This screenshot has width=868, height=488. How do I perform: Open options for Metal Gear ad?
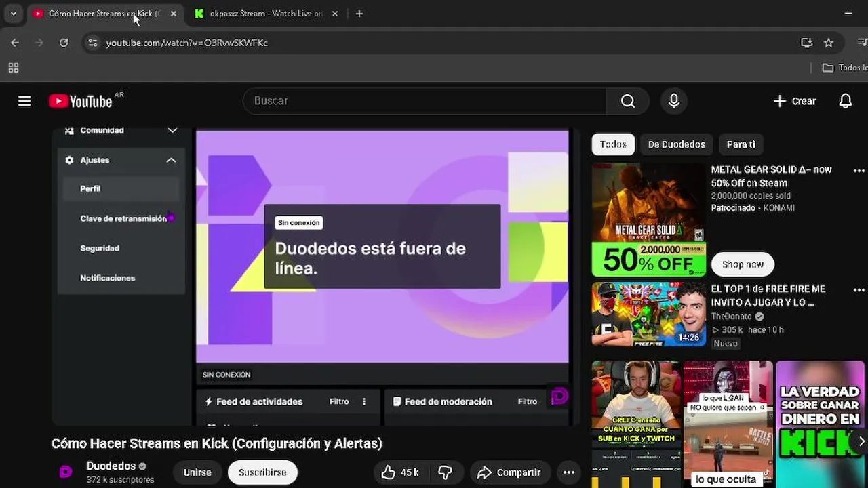pos(859,171)
